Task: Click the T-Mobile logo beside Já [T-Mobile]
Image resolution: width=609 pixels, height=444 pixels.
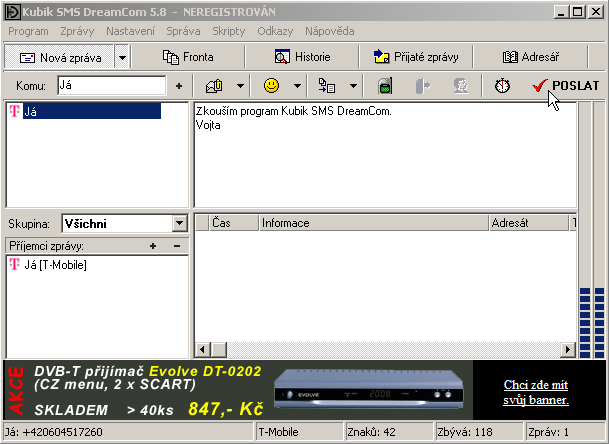Action: [14, 265]
